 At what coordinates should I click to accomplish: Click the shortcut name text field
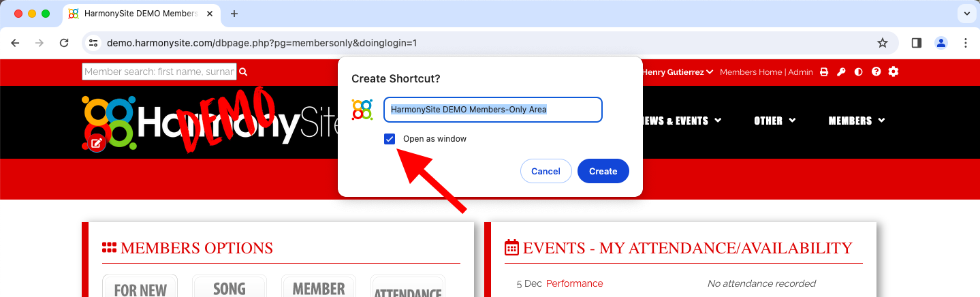[x=493, y=110]
